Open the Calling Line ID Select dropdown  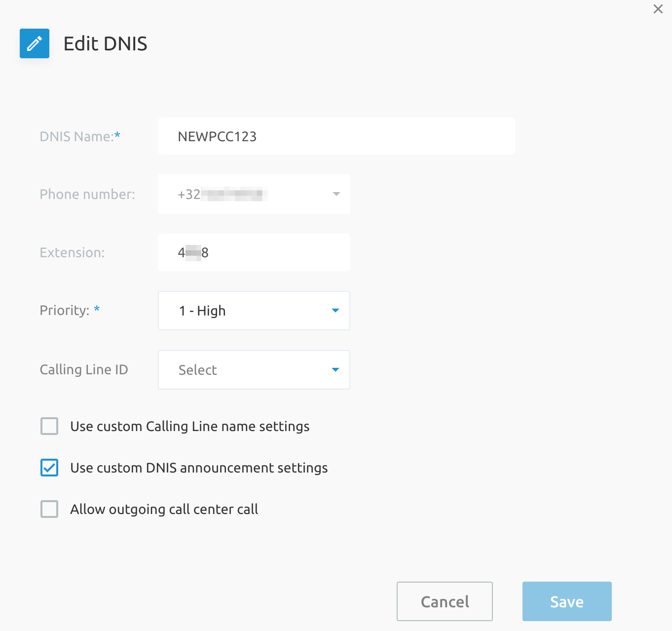[x=247, y=370]
